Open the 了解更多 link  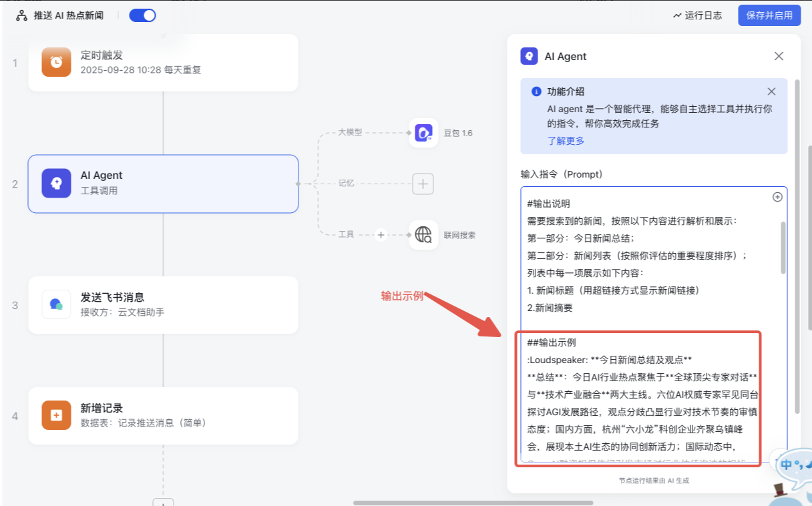point(566,141)
